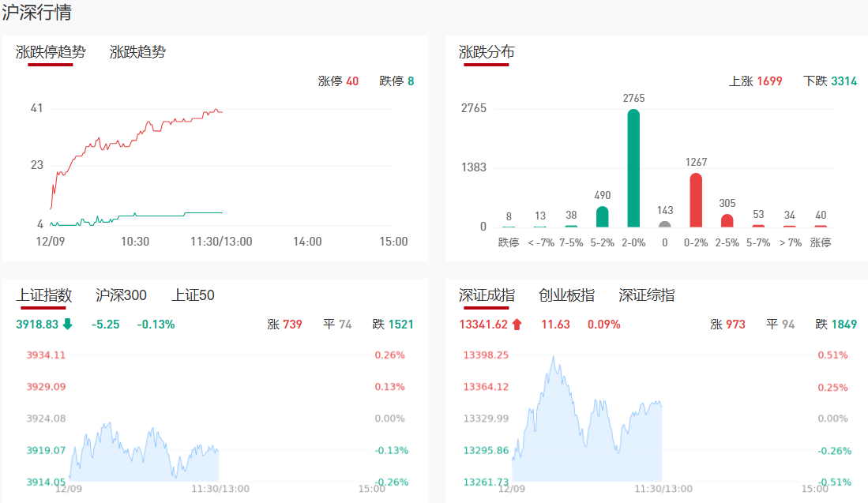868x503 pixels.
Task: Open the 上证50 index tab
Action: click(193, 295)
